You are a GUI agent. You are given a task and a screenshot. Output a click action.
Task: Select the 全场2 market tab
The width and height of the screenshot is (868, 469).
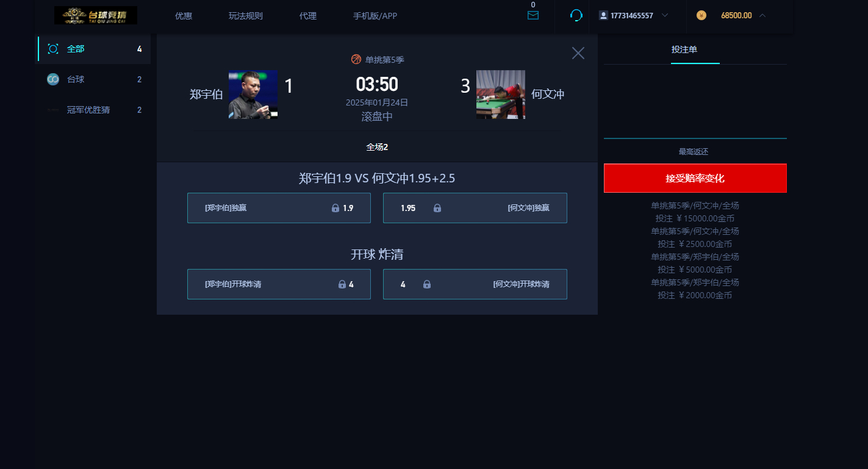(377, 147)
